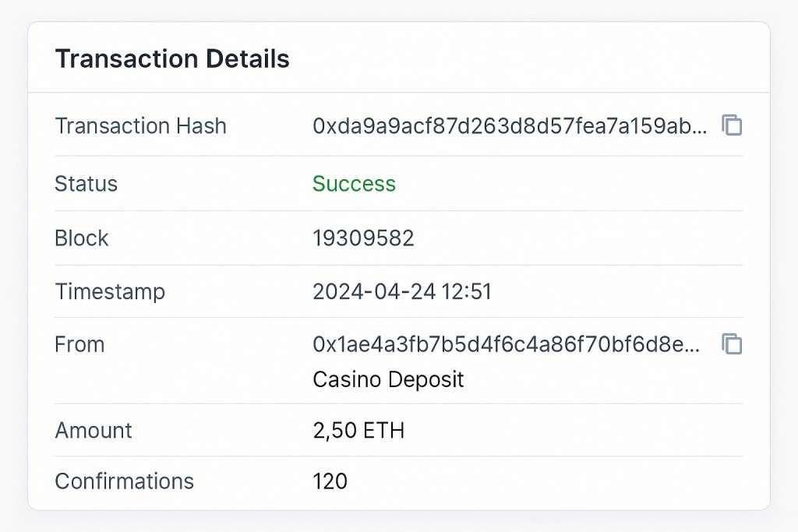Select the amount value 2,50 ETH
798x532 pixels.
pyautogui.click(x=358, y=430)
